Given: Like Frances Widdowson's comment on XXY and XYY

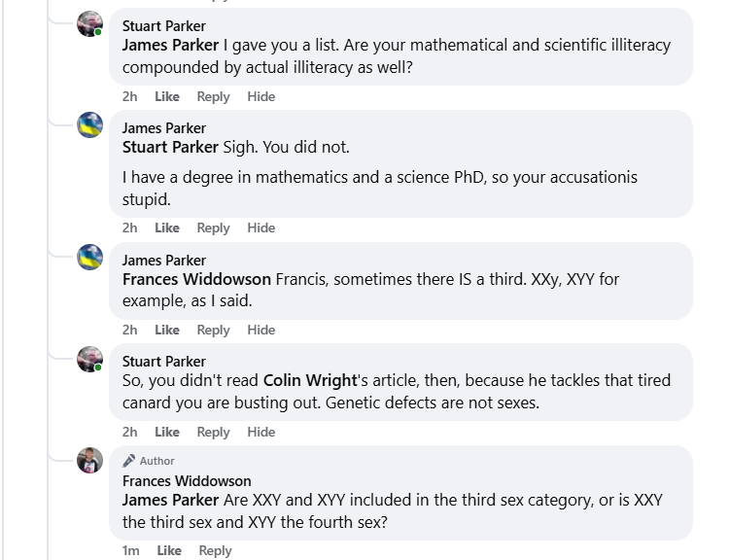Looking at the screenshot, I should (x=169, y=550).
